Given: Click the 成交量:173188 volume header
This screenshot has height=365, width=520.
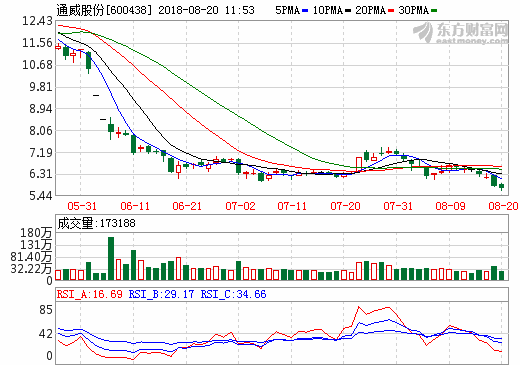Looking at the screenshot, I should (x=96, y=223).
